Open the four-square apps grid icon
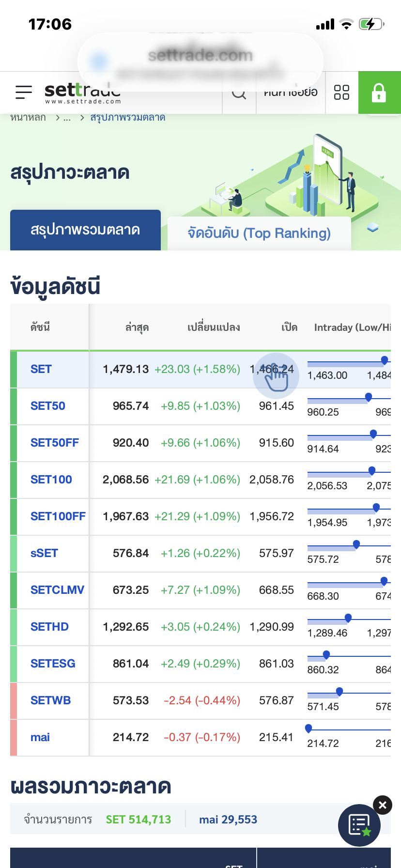 pyautogui.click(x=341, y=92)
